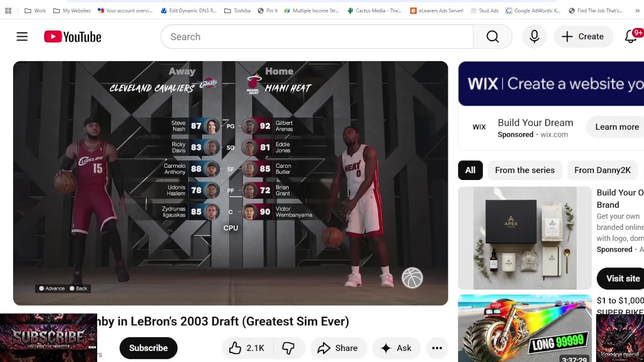Open the Ask AI button
The height and width of the screenshot is (362, 644).
coord(396,348)
